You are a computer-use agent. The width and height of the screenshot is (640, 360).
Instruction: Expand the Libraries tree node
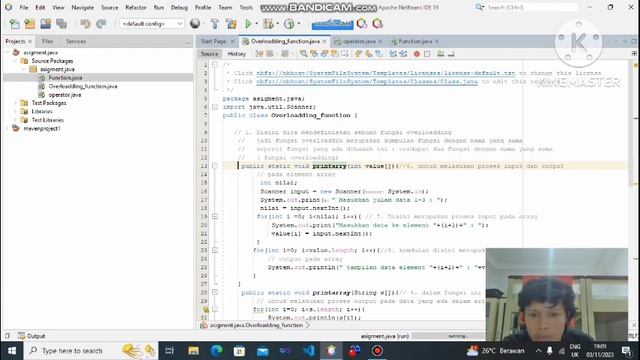coord(16,111)
